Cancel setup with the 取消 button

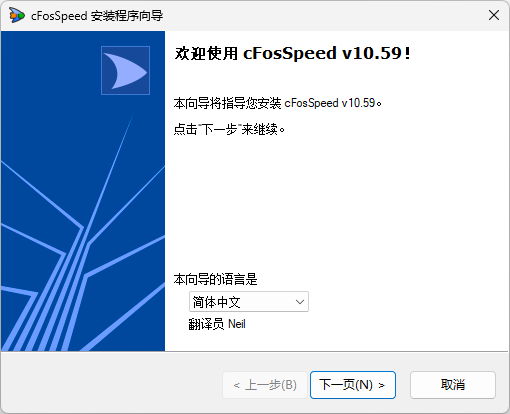[x=453, y=385]
